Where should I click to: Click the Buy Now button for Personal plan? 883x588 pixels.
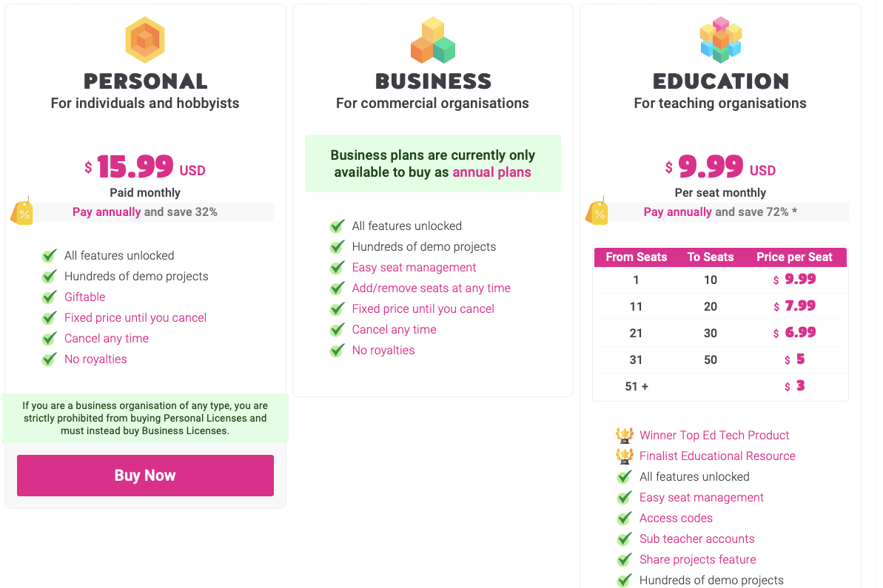coord(145,476)
